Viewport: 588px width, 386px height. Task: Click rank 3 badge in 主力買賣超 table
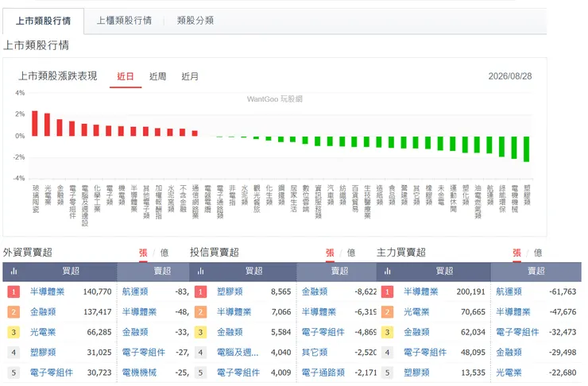coord(388,332)
